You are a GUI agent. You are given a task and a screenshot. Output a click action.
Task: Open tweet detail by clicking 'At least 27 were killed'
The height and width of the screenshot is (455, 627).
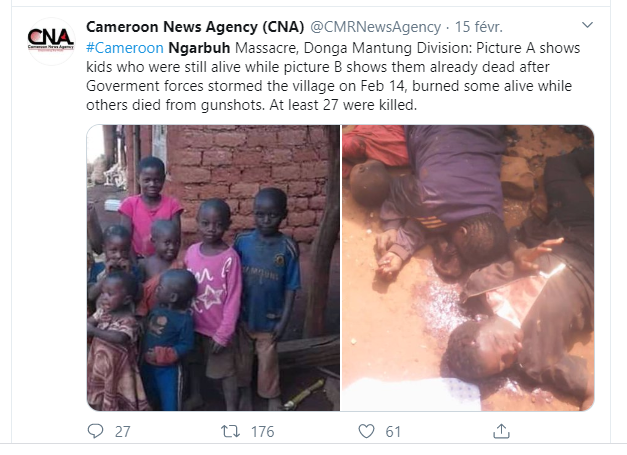point(343,105)
